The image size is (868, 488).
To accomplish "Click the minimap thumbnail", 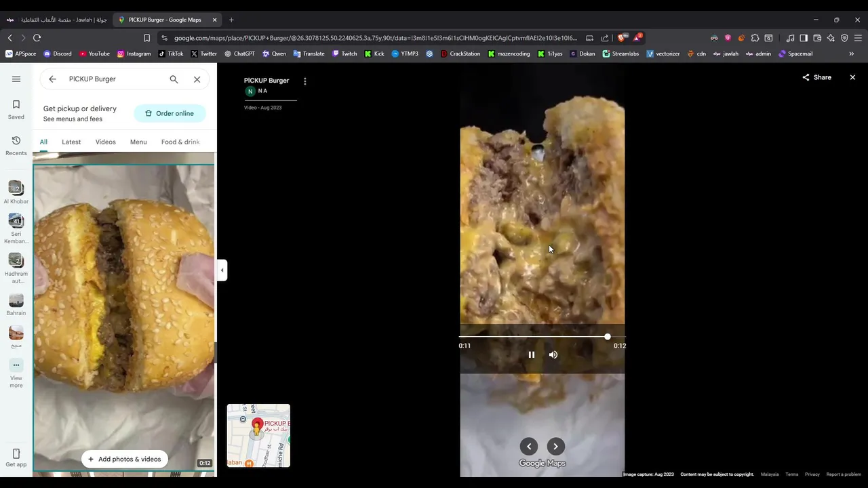I will [258, 436].
